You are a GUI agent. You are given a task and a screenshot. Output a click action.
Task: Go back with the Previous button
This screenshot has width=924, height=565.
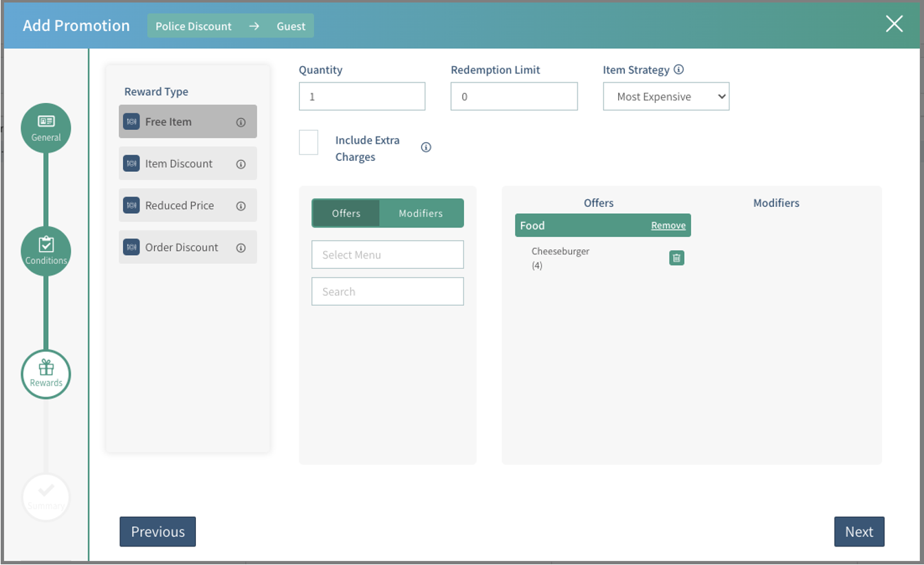click(x=157, y=532)
